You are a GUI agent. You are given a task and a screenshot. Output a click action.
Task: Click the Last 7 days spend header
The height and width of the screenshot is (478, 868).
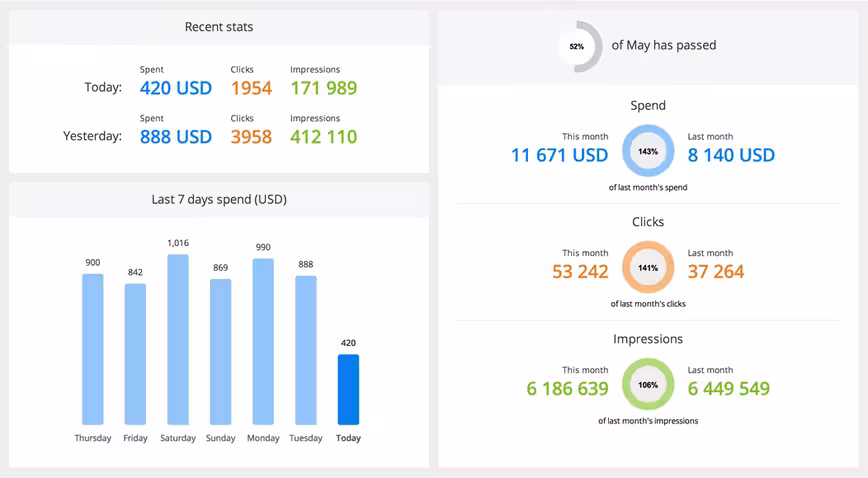(x=219, y=199)
